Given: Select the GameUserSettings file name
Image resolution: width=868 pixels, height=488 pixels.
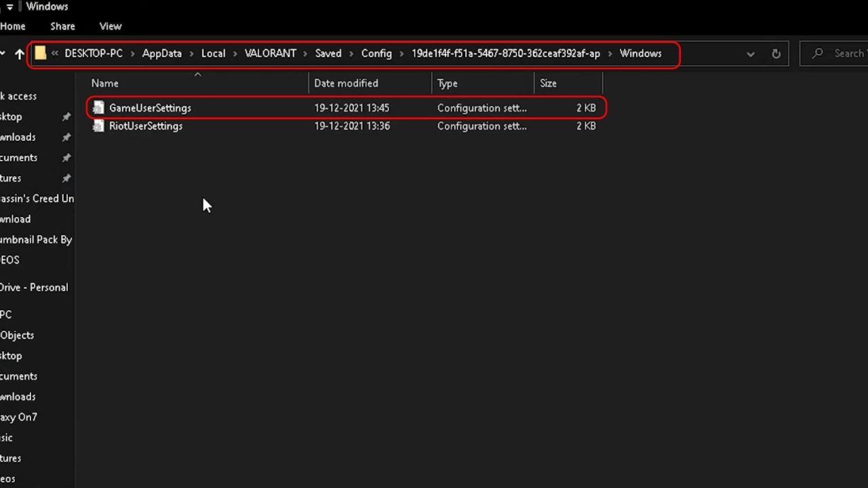Looking at the screenshot, I should click(150, 108).
